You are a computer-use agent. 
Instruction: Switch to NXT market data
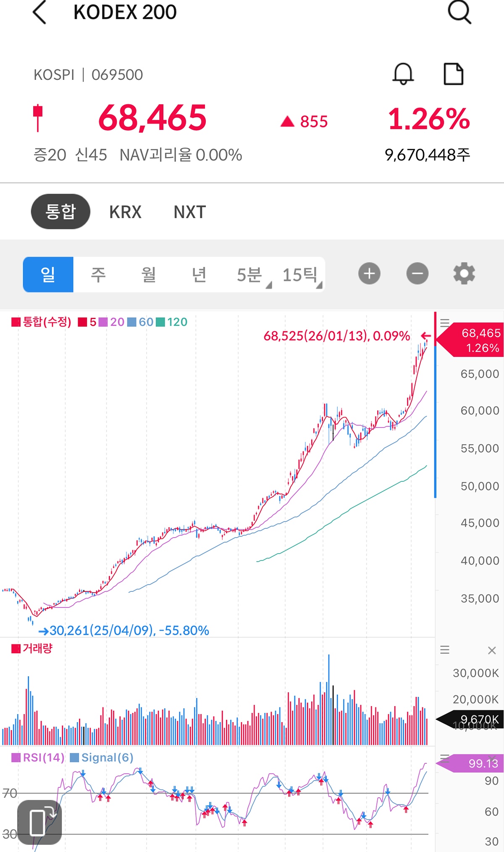tap(190, 212)
